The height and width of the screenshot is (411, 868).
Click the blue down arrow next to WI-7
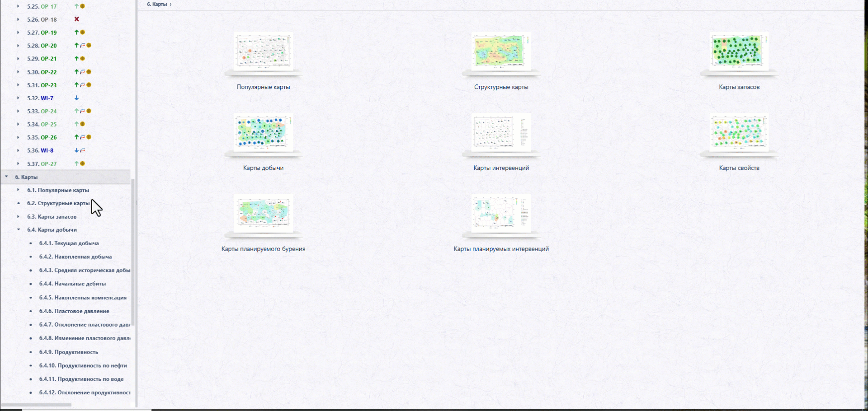click(x=76, y=98)
